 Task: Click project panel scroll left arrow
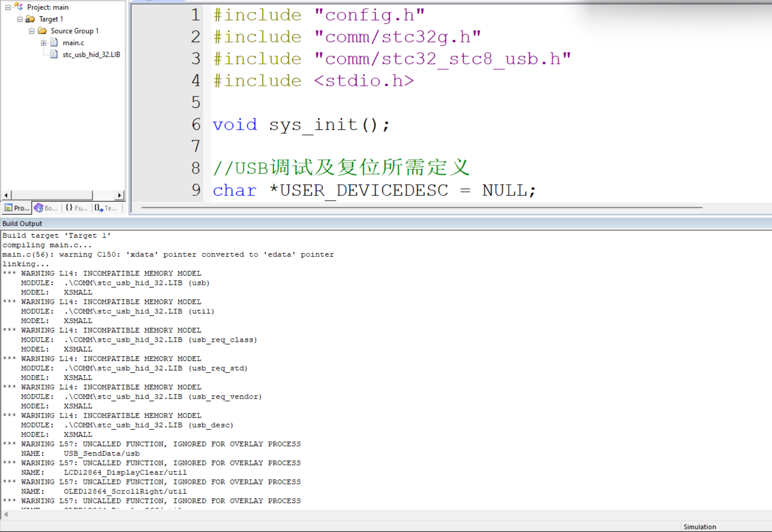(6, 195)
